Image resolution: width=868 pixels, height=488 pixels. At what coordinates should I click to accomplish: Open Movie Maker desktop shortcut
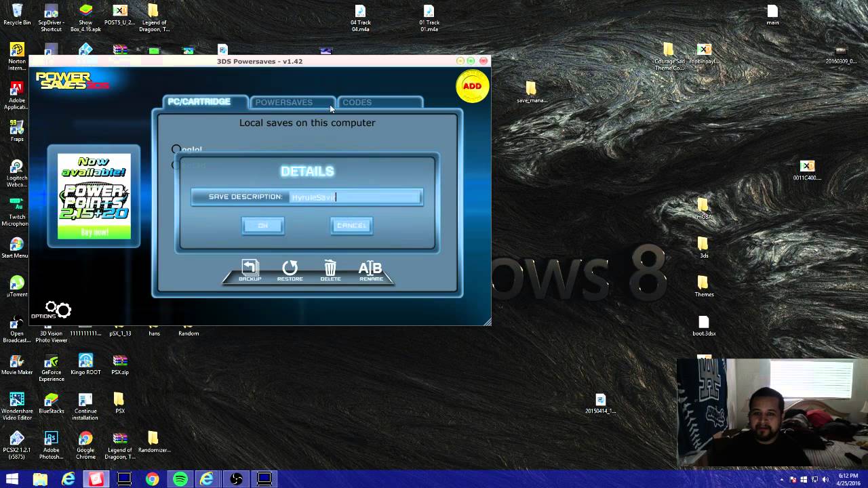17,364
